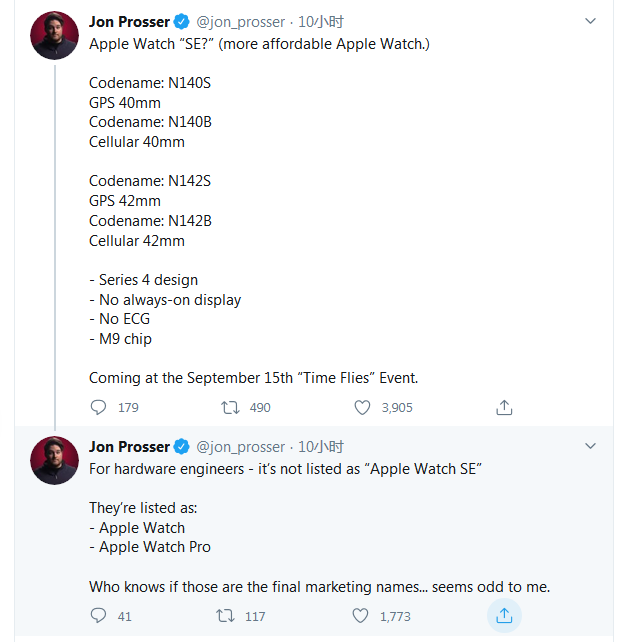Screen dimensions: 621x642
Task: Retweet the tweet with 490 retweets
Action: tap(230, 407)
